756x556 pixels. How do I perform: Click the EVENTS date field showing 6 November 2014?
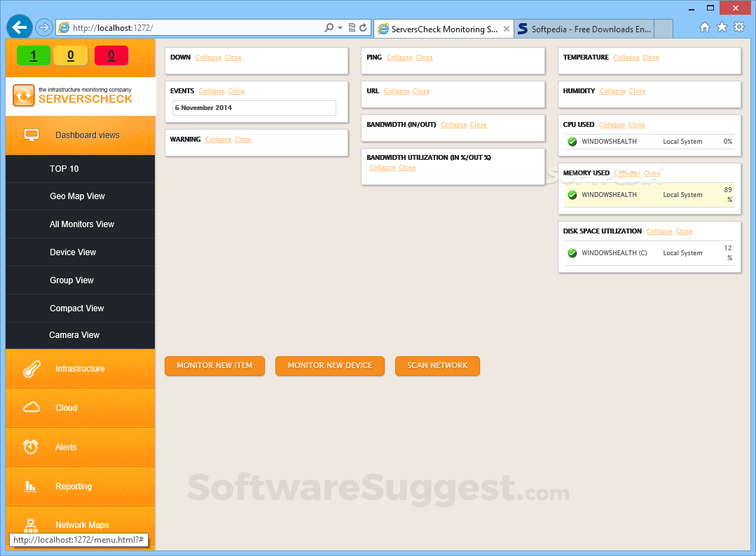coord(254,109)
